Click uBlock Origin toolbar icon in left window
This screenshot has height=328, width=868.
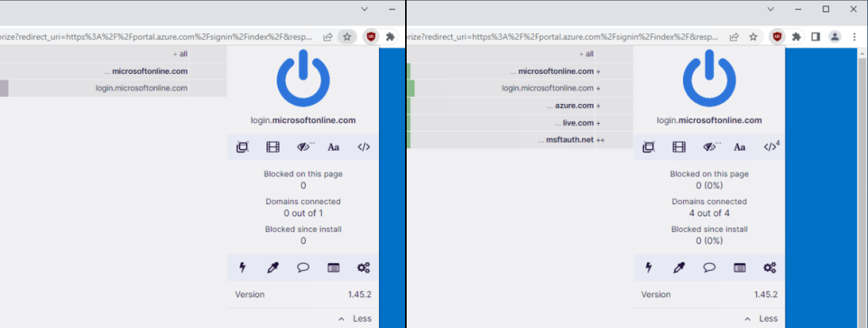point(371,36)
